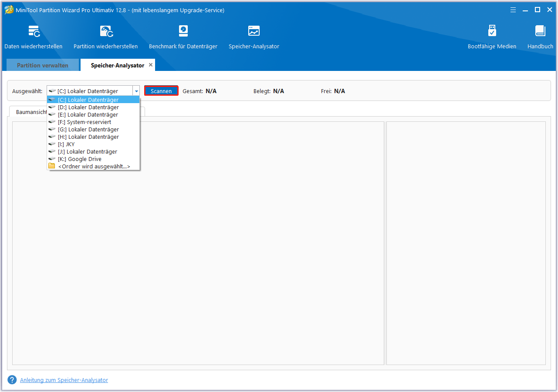Viewport: 558px width, 392px height.
Task: Choose [H:] Lokaler Datenträger
Action: tap(93, 137)
